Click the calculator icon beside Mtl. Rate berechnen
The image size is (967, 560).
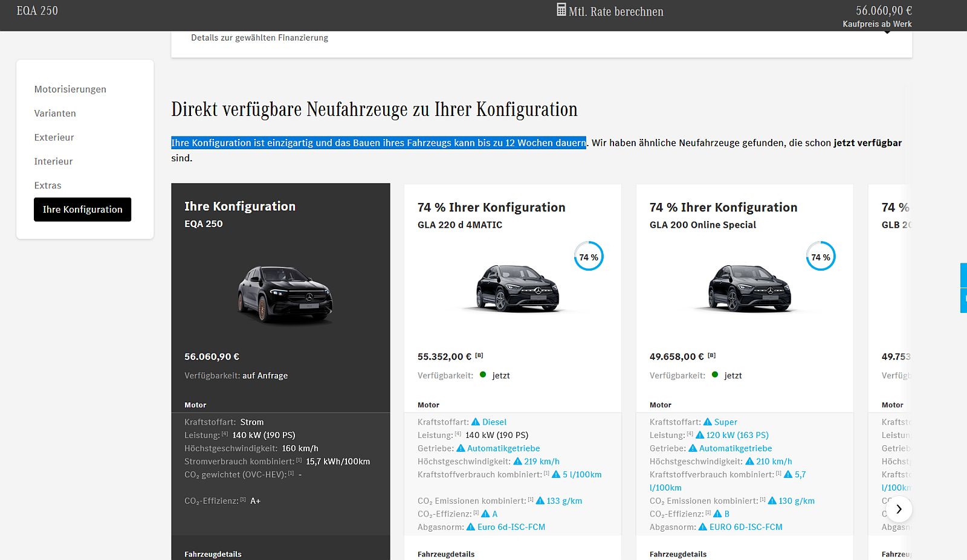[x=561, y=10]
